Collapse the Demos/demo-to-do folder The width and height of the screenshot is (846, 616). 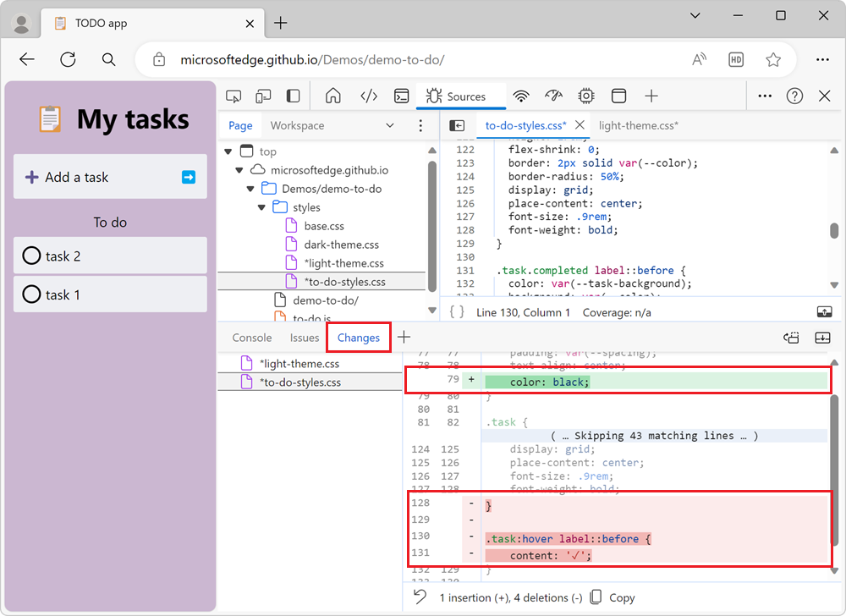click(x=250, y=189)
